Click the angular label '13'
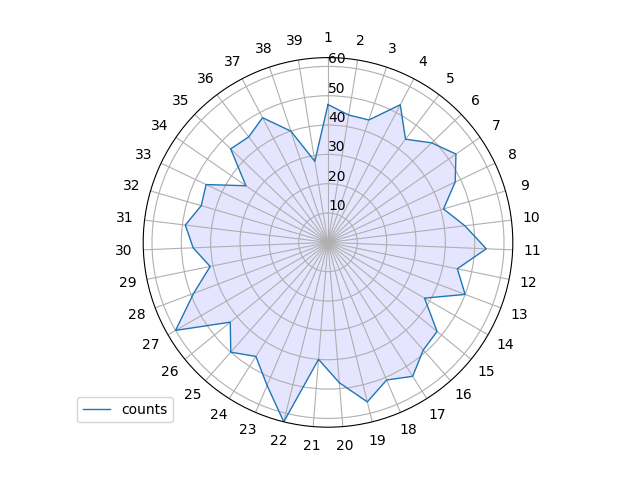The image size is (640, 480). 519,314
